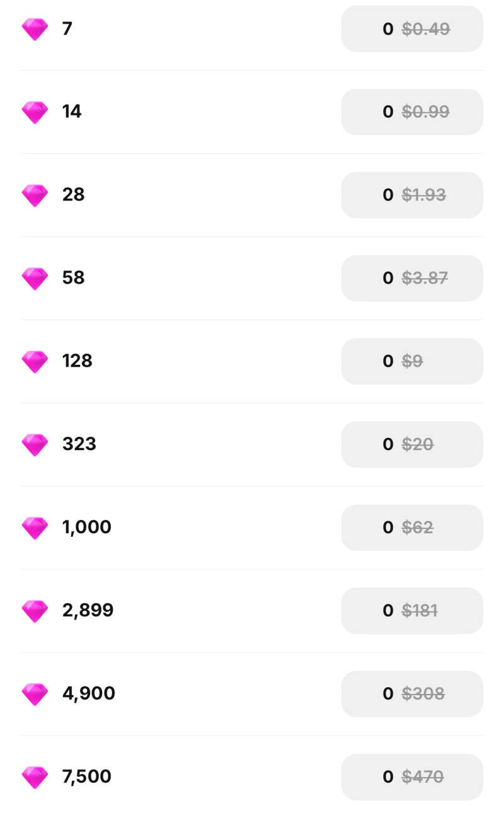504x815 pixels.
Task: Tap the gem icon for 2,899 pack
Action: [35, 611]
